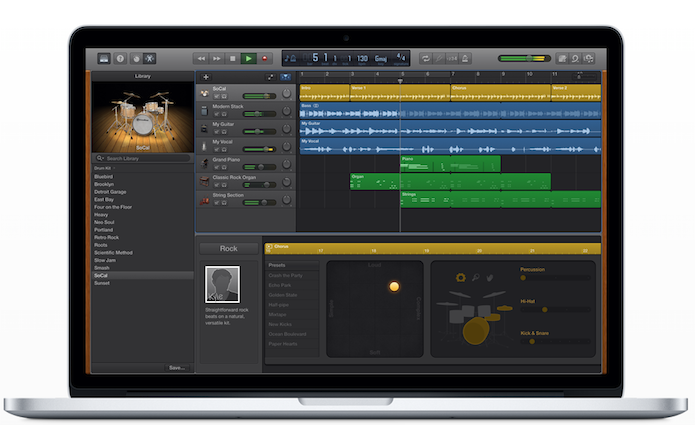Select the SoCal drum kit track icon
Screen dimensions: 695x425
(x=204, y=93)
